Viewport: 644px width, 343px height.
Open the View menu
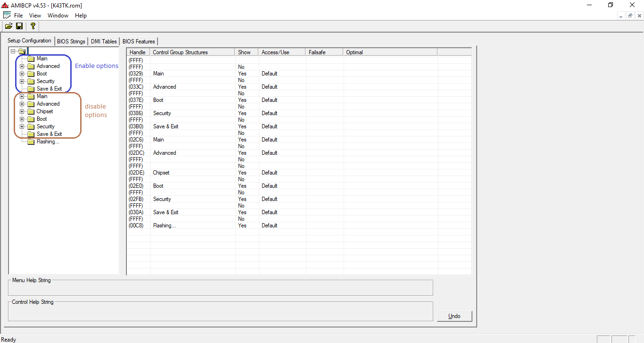[x=35, y=16]
